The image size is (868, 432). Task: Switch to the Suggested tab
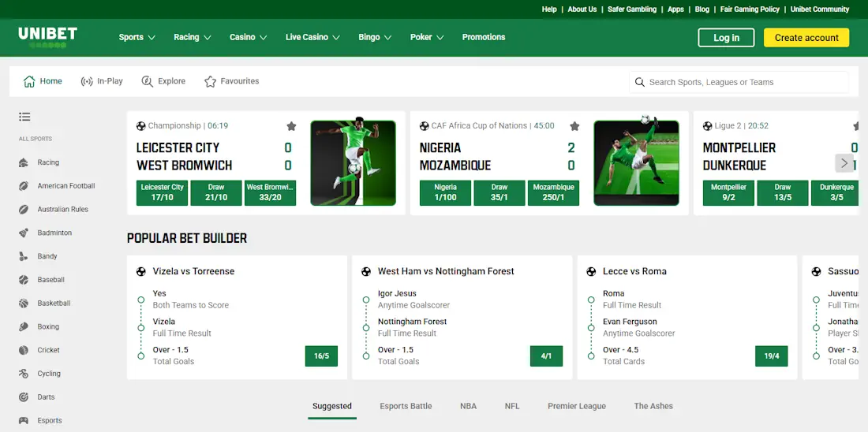click(332, 406)
